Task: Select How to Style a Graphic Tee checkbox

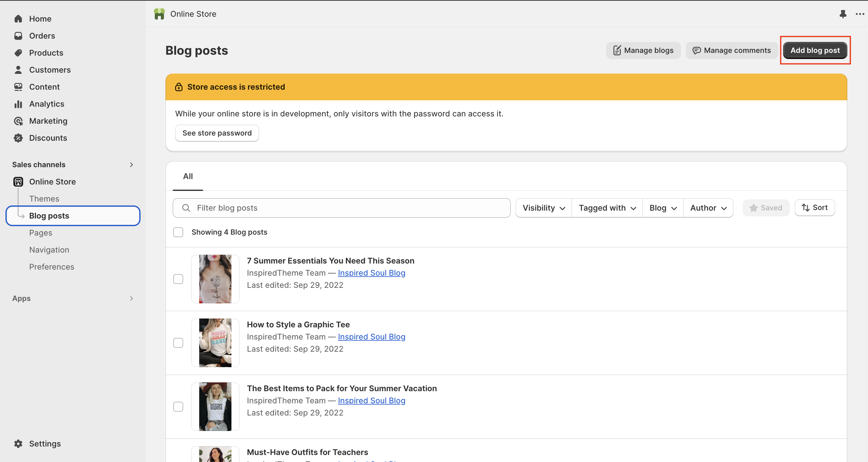Action: [x=178, y=343]
